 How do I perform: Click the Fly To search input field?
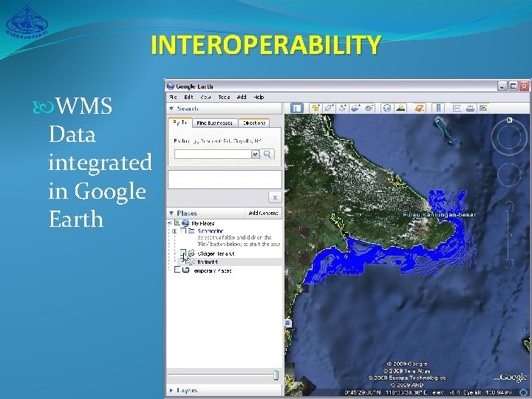(213, 154)
